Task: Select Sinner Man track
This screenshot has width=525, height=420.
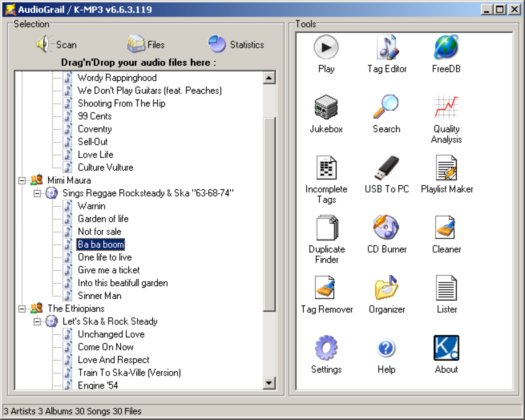Action: [x=99, y=295]
